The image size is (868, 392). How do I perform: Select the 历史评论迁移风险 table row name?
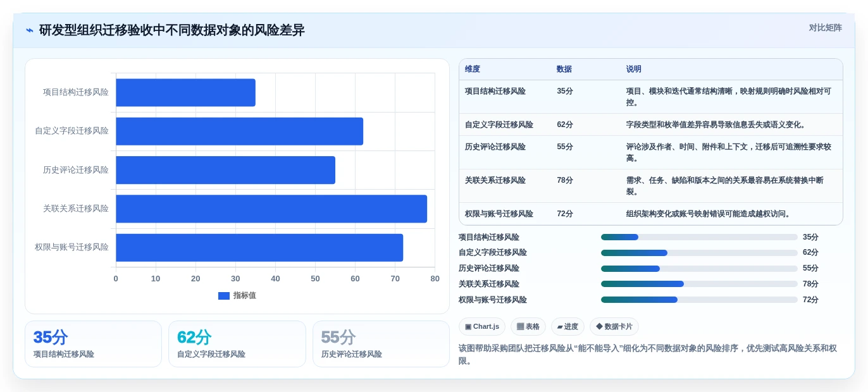495,147
